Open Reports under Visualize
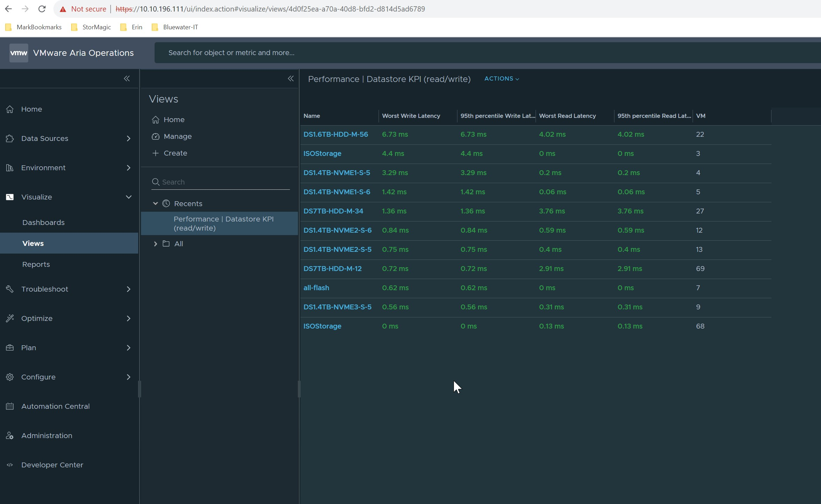This screenshot has height=504, width=821. coord(36,264)
